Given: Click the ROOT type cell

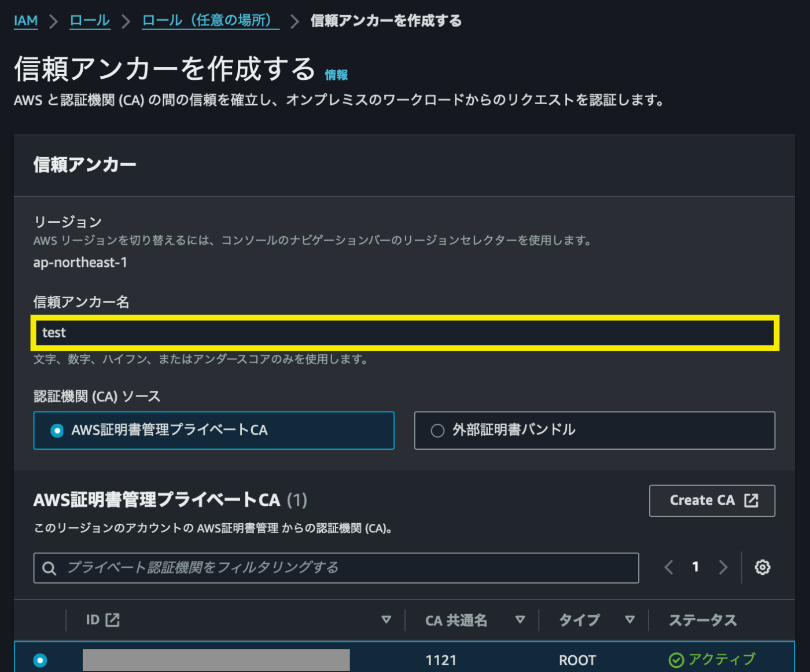Looking at the screenshot, I should point(577,660).
